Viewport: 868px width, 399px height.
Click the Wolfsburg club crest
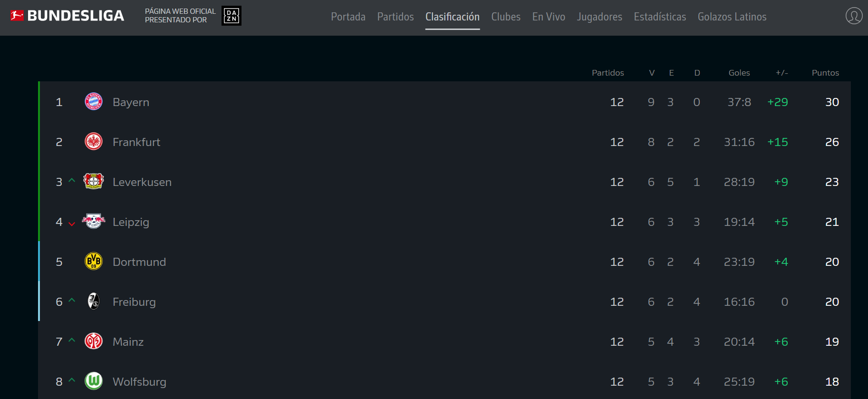coord(94,381)
